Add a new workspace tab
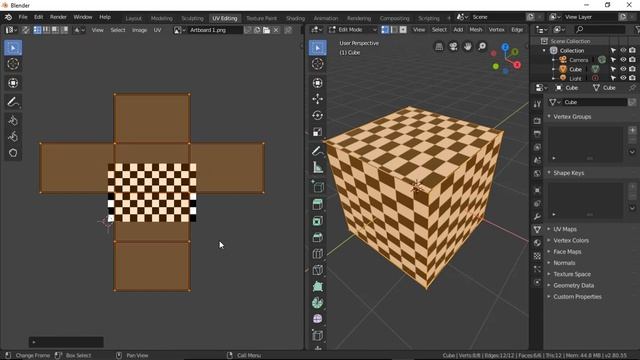The image size is (640, 360). [449, 18]
